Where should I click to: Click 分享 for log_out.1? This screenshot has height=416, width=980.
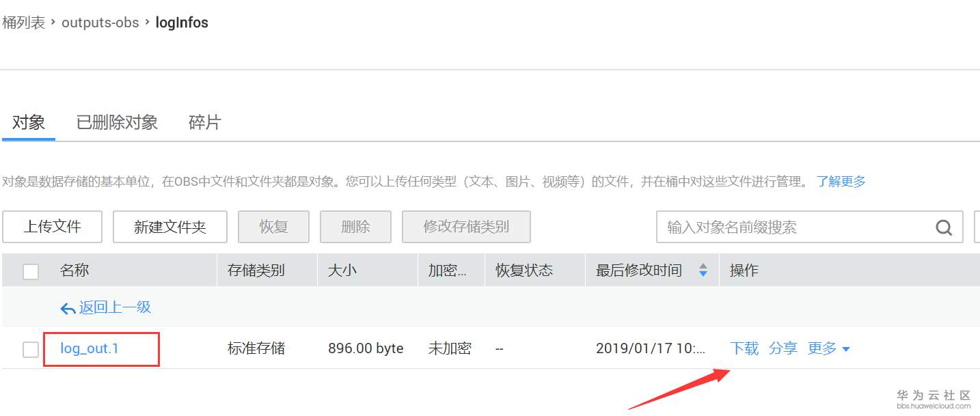[783, 348]
